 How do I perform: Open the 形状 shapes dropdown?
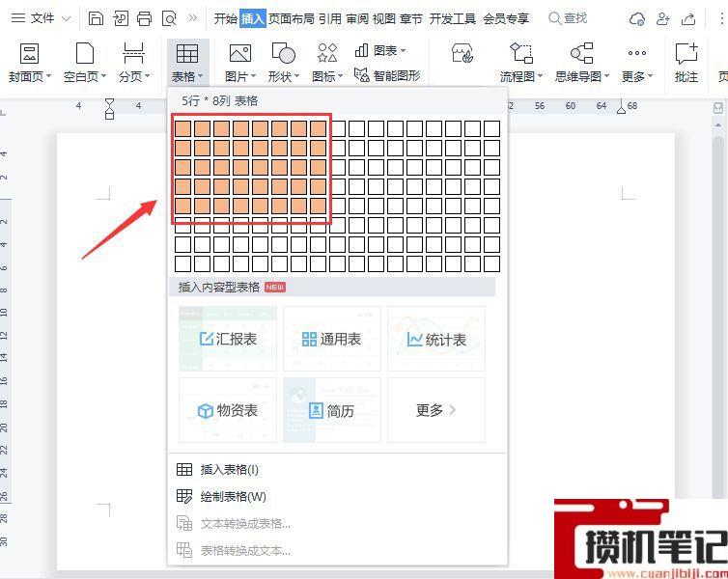click(x=284, y=63)
